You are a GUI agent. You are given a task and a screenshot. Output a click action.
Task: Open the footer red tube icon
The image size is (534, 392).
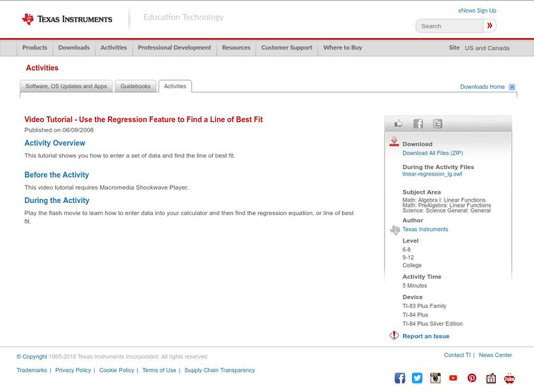click(509, 378)
